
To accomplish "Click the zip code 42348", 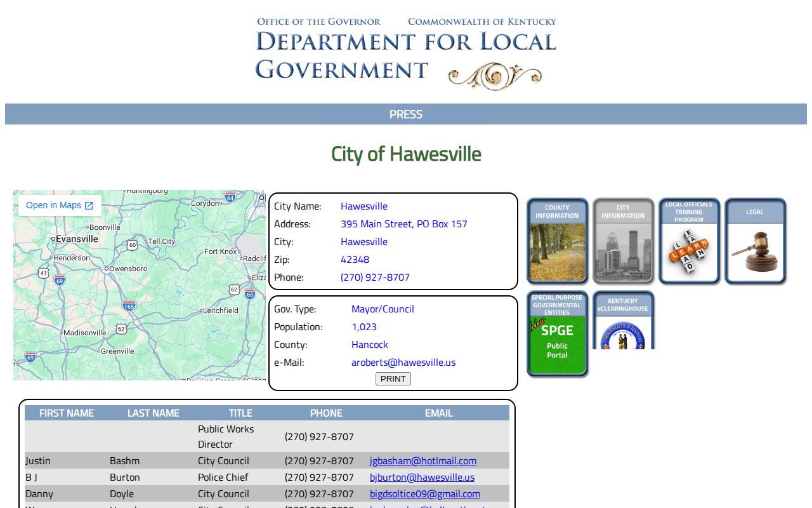I will click(x=355, y=260).
